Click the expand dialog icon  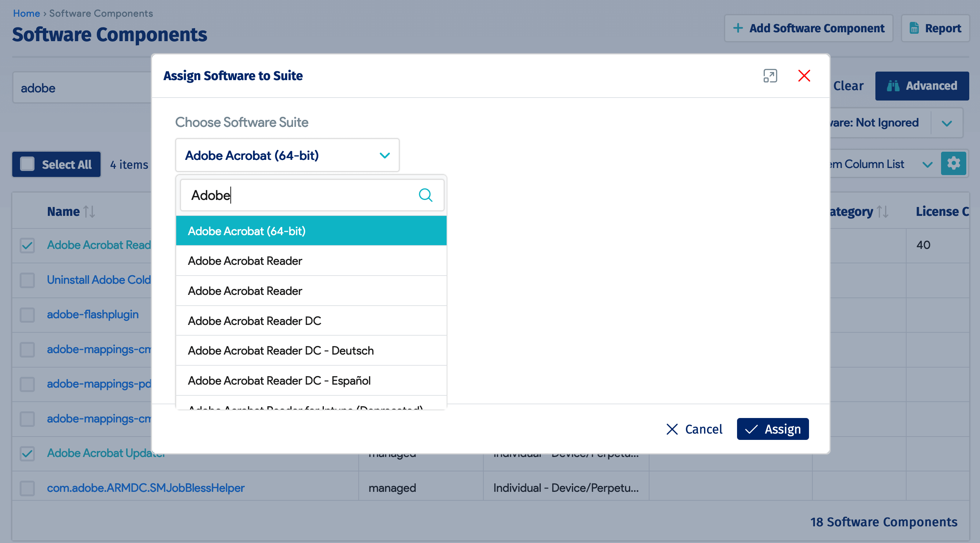[x=770, y=76]
